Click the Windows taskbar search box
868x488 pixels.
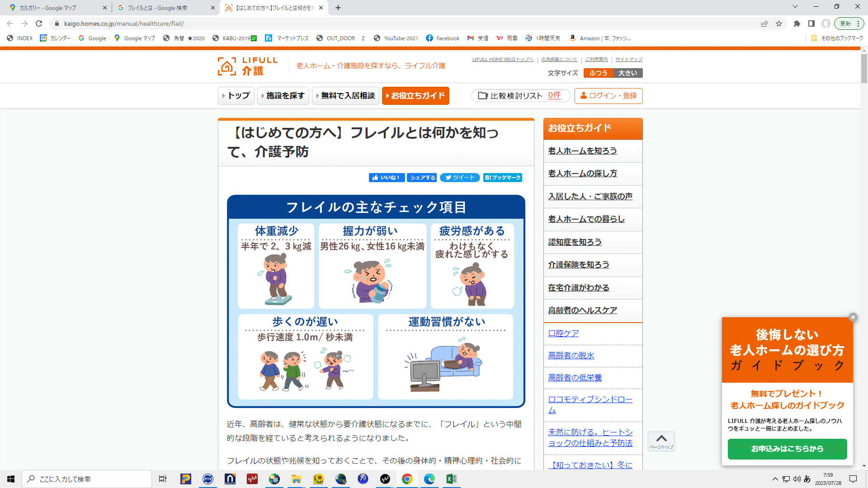click(87, 479)
